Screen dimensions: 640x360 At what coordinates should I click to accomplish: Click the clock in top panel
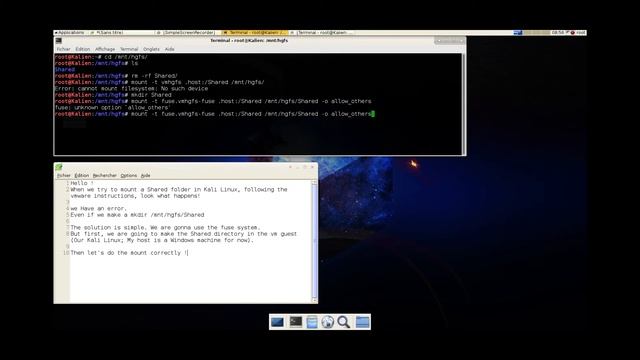click(x=558, y=33)
